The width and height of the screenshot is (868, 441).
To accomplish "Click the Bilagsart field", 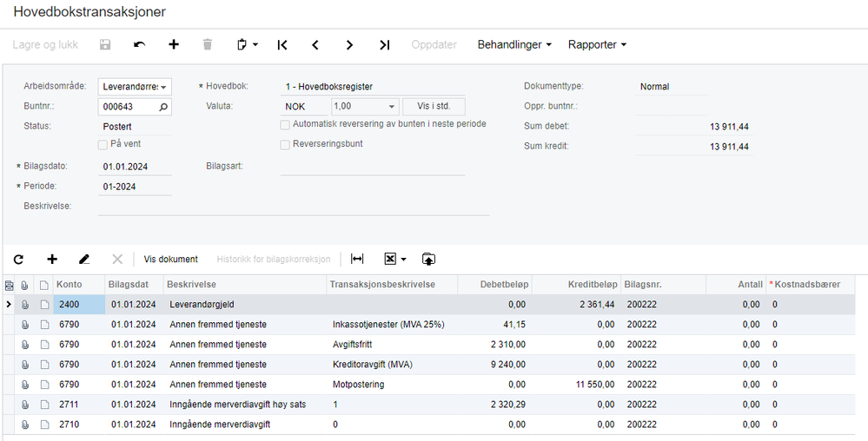I will (x=372, y=167).
